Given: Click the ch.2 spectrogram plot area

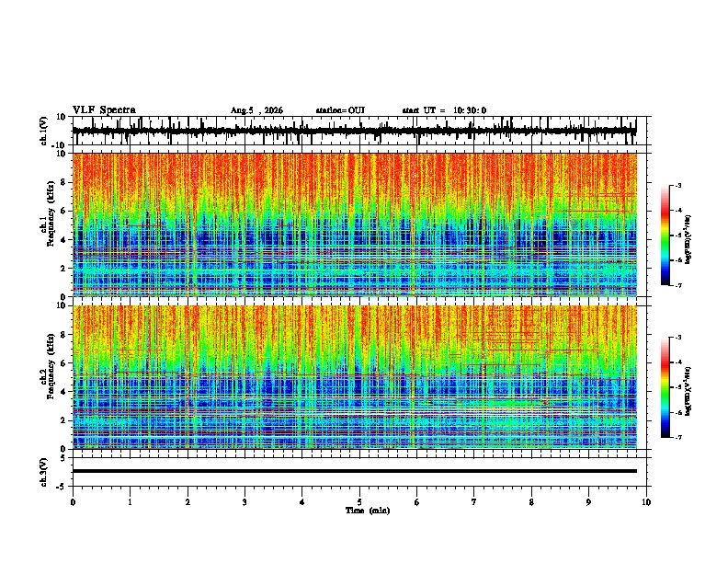Looking at the screenshot, I should point(354,377).
